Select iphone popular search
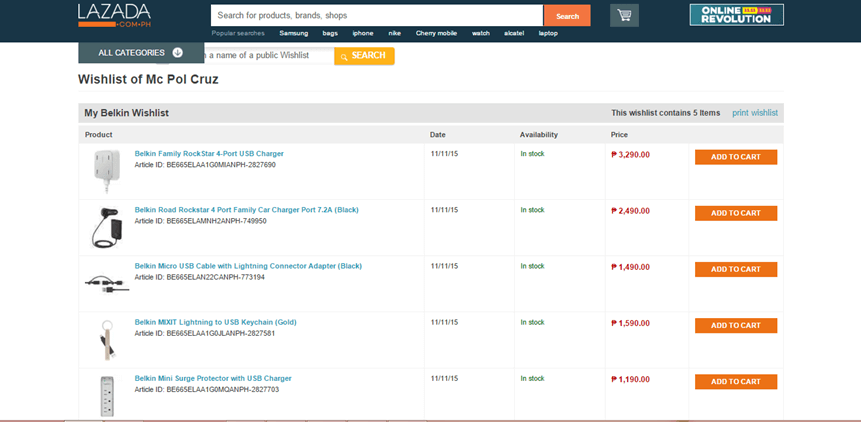Viewport: 861px width, 422px height. [362, 33]
